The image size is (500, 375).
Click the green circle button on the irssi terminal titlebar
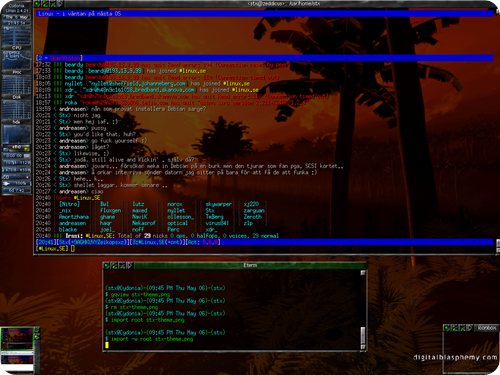point(37,4)
